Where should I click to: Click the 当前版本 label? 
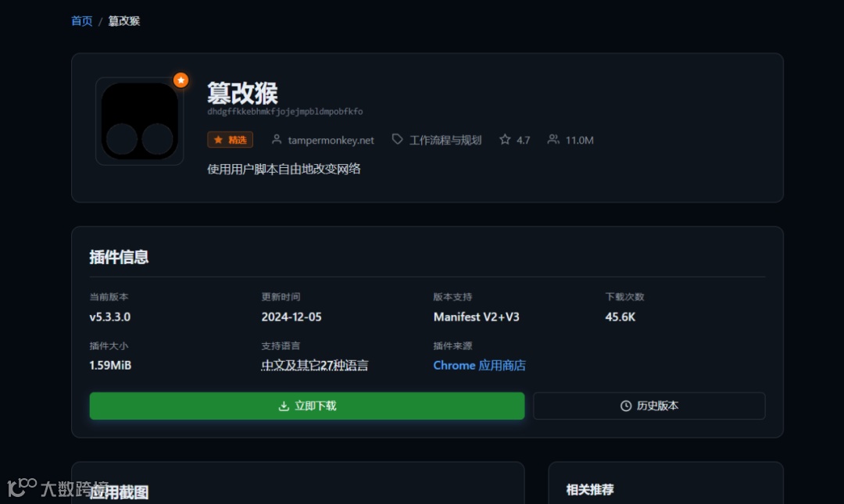pyautogui.click(x=109, y=297)
